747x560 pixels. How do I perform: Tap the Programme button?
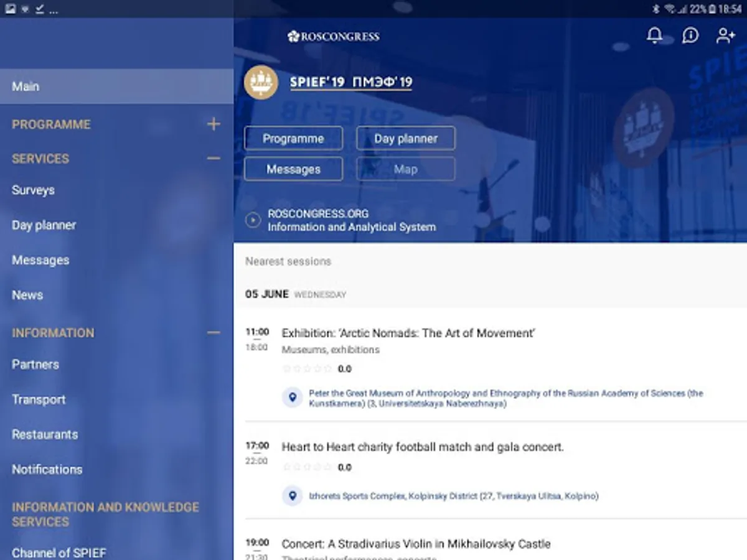click(293, 139)
